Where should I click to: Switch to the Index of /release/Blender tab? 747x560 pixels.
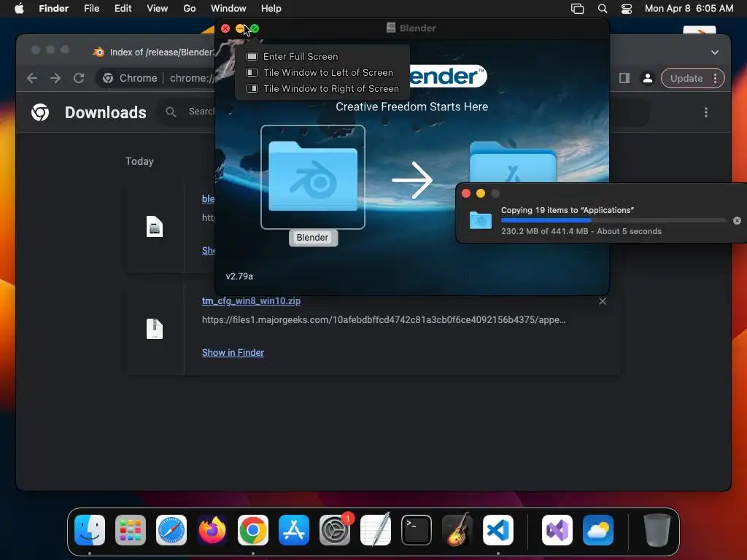click(x=152, y=52)
